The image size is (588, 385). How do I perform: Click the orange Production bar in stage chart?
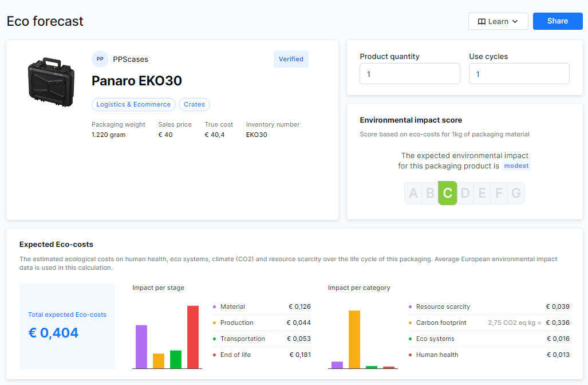pyautogui.click(x=159, y=361)
